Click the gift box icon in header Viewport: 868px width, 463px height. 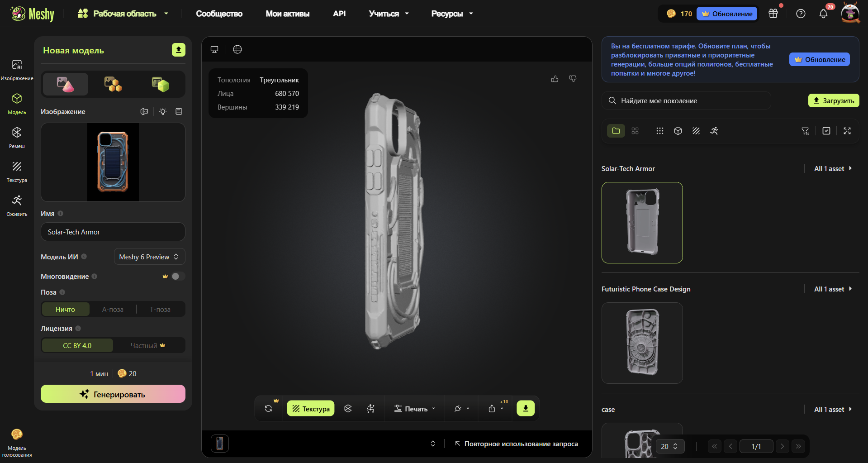pyautogui.click(x=773, y=14)
